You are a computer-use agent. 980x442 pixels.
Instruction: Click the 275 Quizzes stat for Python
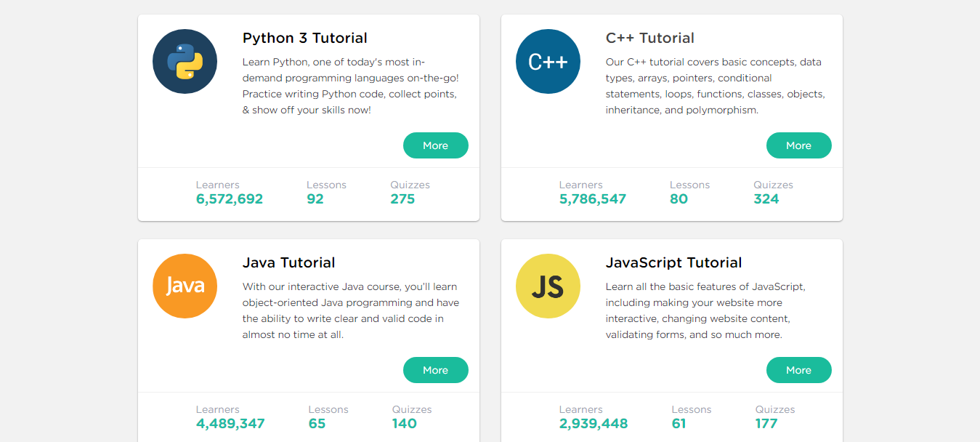pyautogui.click(x=403, y=198)
